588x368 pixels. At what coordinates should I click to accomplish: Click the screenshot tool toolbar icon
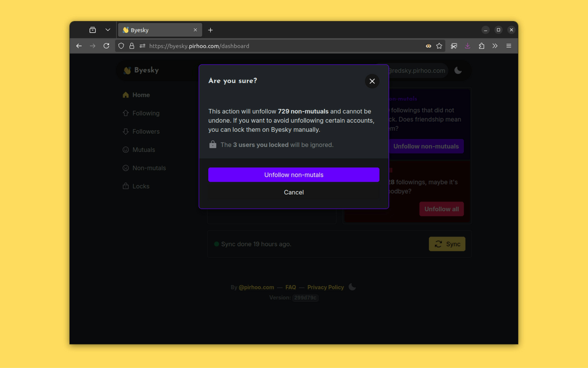pos(454,46)
